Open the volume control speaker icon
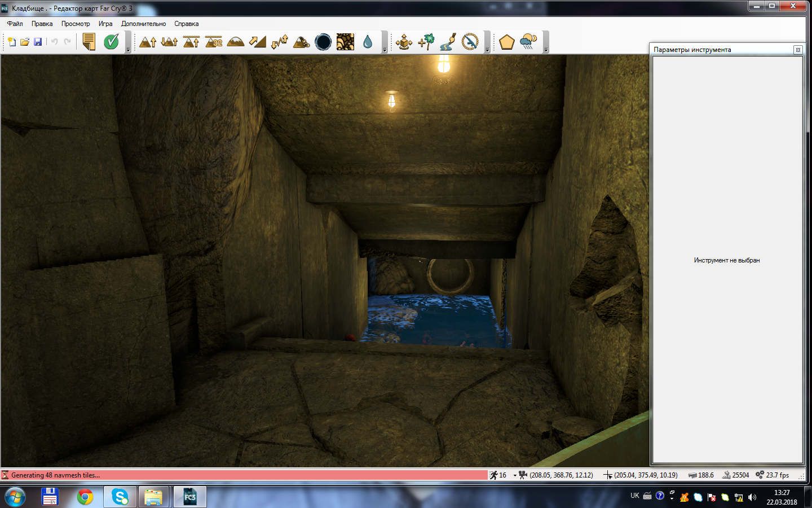 (x=752, y=497)
